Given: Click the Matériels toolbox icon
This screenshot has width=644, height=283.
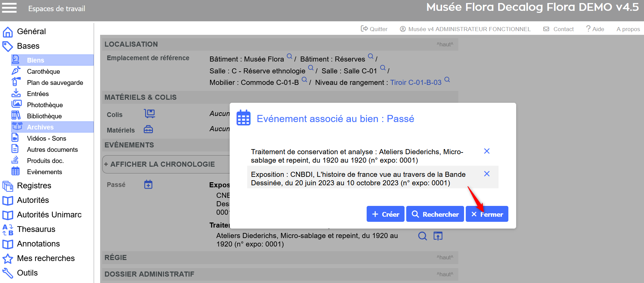Looking at the screenshot, I should [148, 129].
